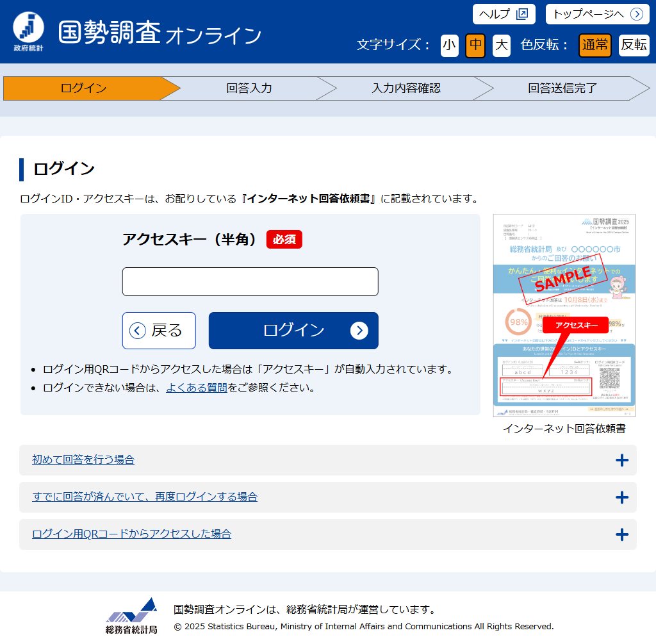Screen dimensions: 656x644
Task: Expand すでに回答が済んでいて、再度ログインする場合 section
Action: 145,497
